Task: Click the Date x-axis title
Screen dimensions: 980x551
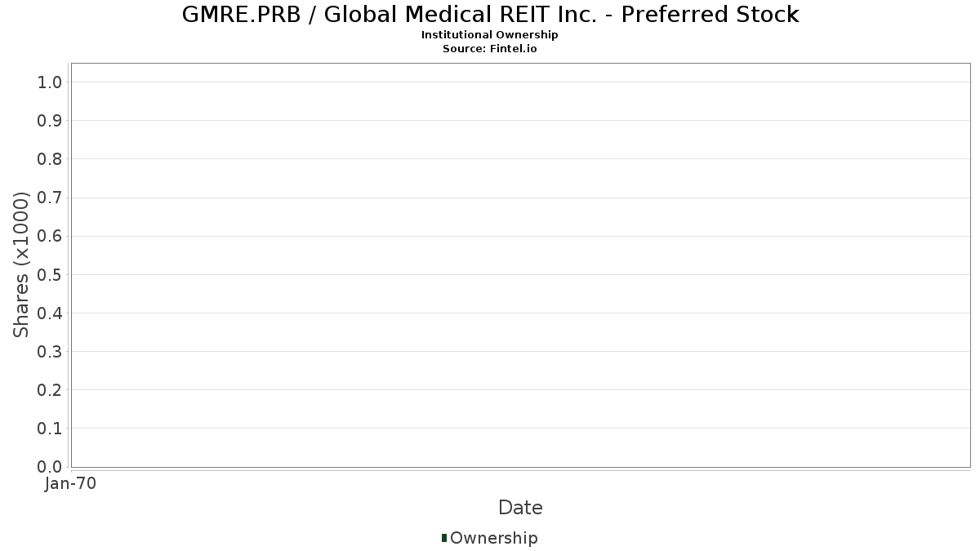Action: 520,508
